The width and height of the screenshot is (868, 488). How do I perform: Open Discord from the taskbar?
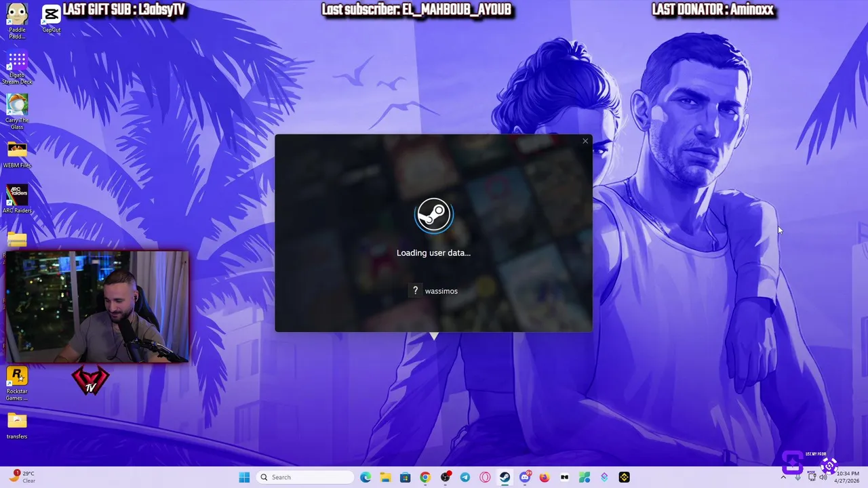(x=524, y=477)
